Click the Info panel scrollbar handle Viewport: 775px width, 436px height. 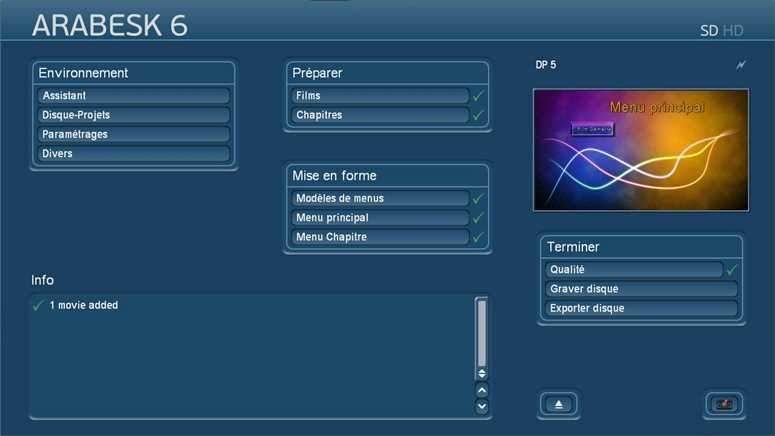coord(482,333)
